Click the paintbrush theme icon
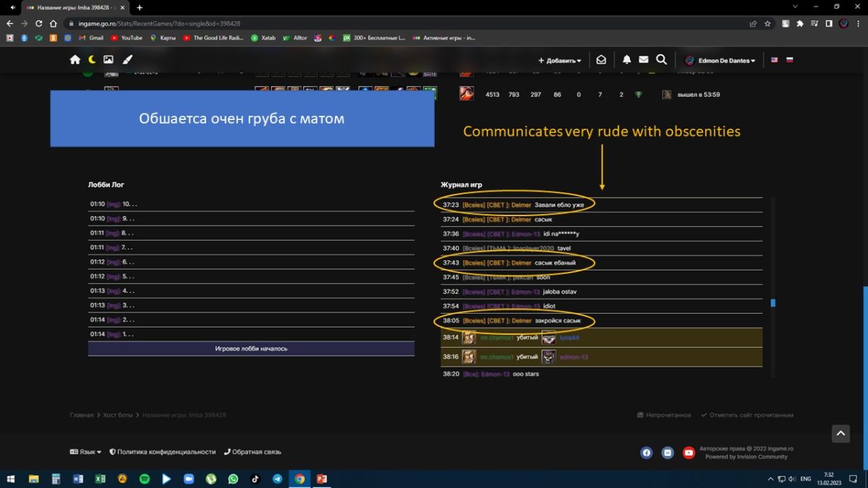 click(x=127, y=60)
